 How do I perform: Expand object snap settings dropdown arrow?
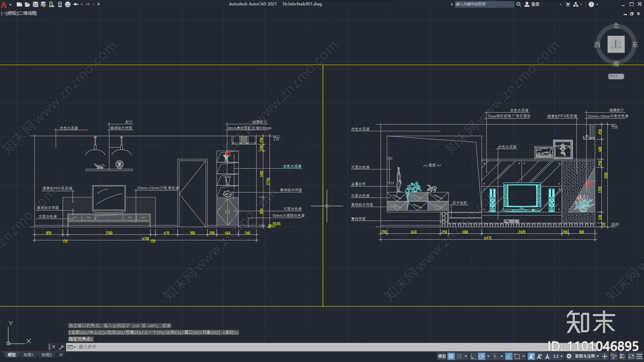pos(524,356)
